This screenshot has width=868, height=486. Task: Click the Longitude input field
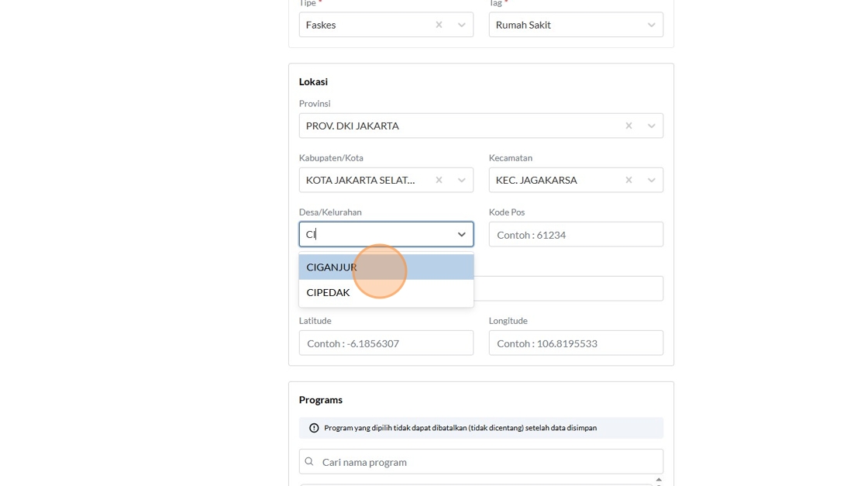(x=576, y=343)
